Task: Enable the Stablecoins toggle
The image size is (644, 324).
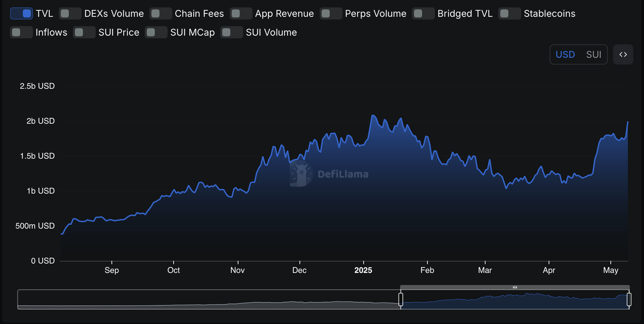Action: 510,13
